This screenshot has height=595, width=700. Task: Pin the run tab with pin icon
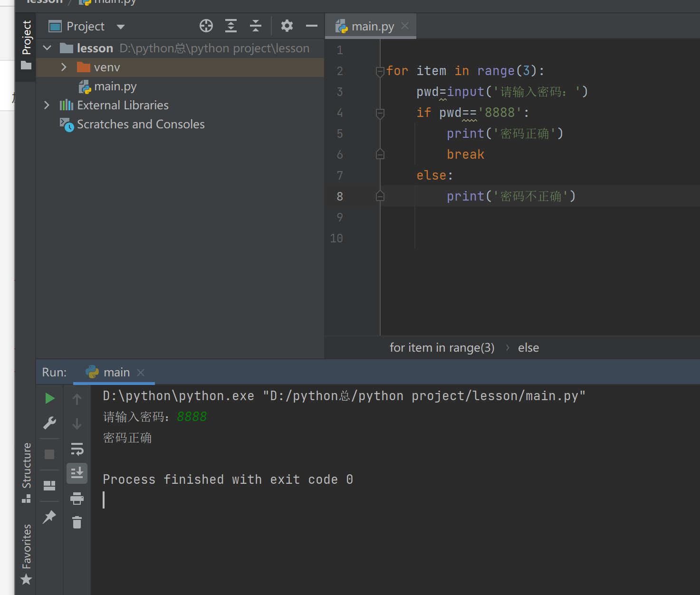click(x=49, y=517)
